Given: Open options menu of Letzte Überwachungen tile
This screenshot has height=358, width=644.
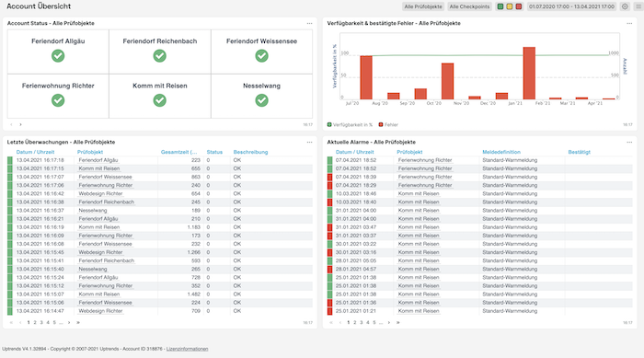Looking at the screenshot, I should coord(309,143).
